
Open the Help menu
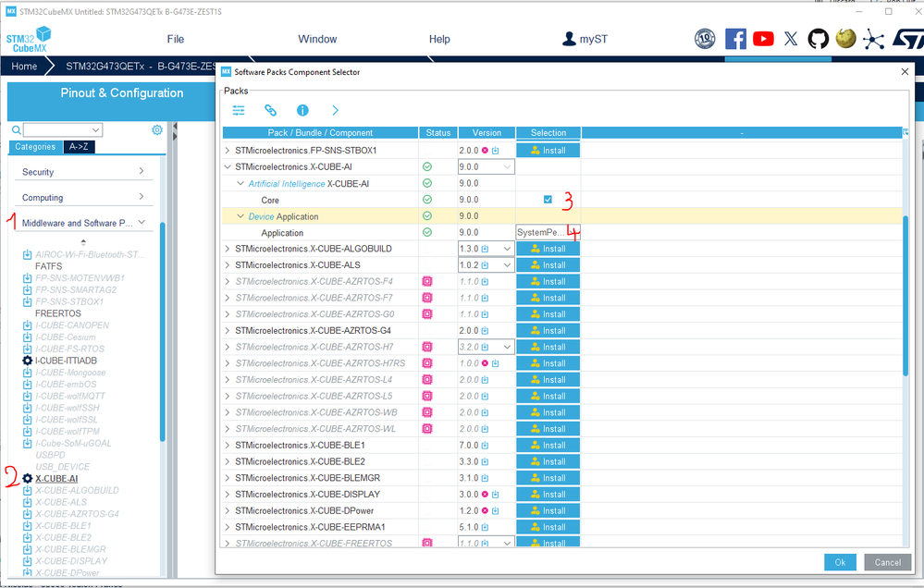[x=439, y=39]
